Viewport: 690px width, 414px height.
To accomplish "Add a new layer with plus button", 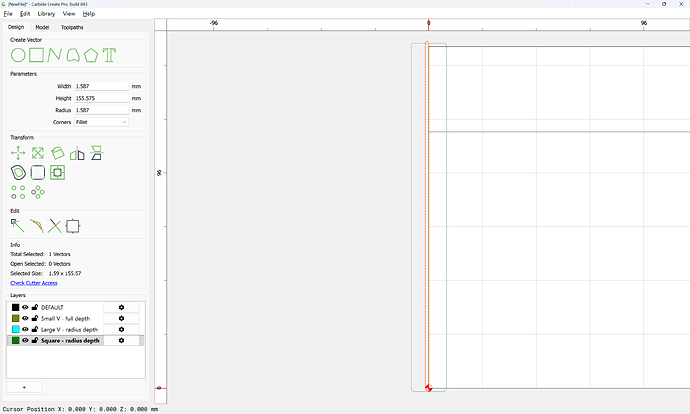I will [x=24, y=387].
